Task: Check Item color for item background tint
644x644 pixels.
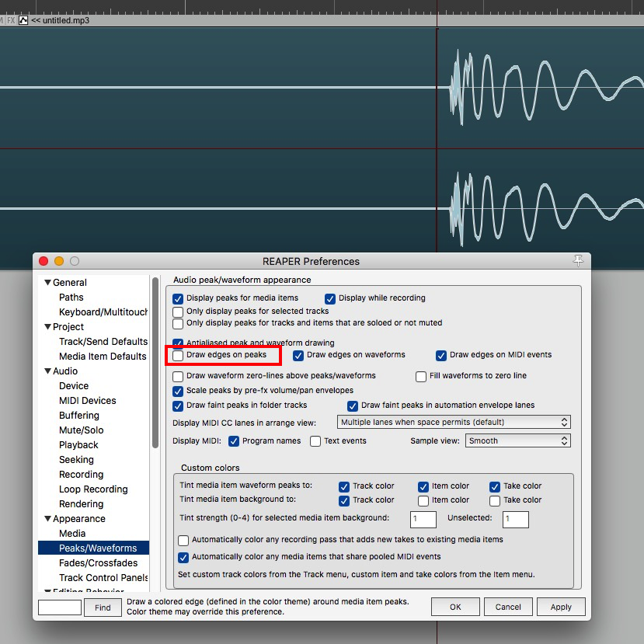Action: coord(423,500)
